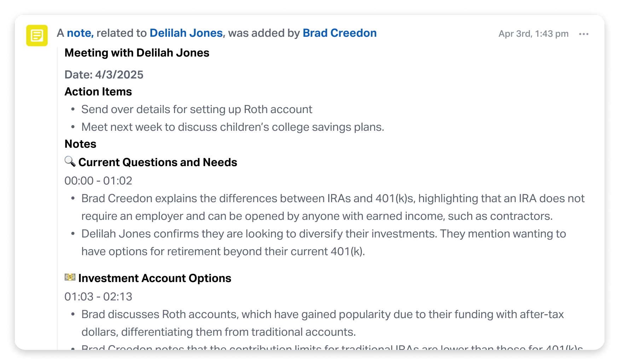Screen dimensions: 619x364
Task: Click the money banknote emoji icon
Action: point(70,277)
